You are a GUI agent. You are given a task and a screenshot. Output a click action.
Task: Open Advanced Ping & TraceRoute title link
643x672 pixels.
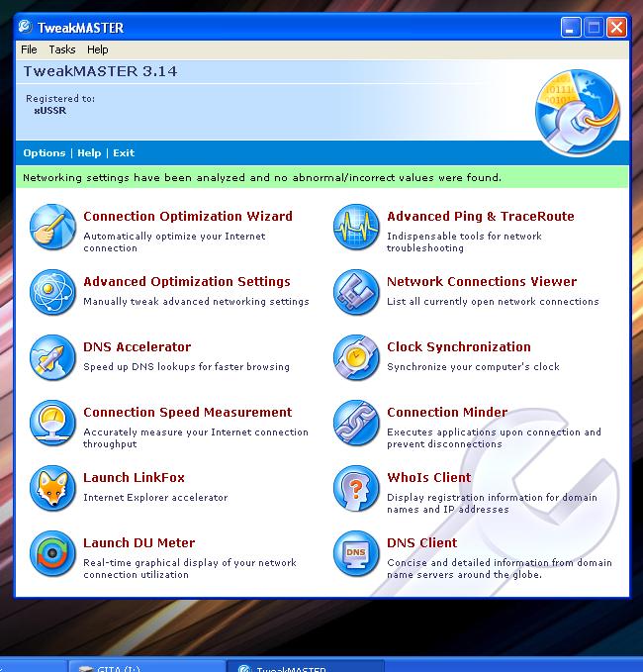(x=481, y=216)
